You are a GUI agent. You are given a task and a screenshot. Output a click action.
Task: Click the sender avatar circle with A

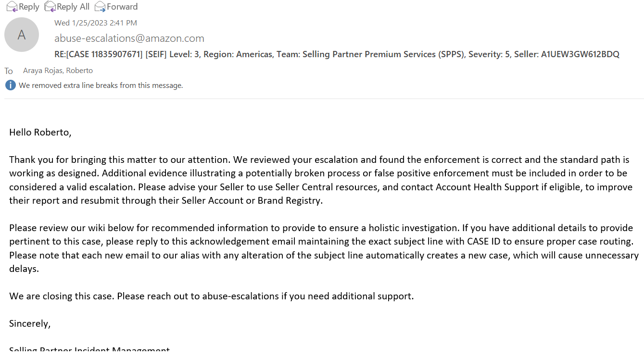coord(22,35)
